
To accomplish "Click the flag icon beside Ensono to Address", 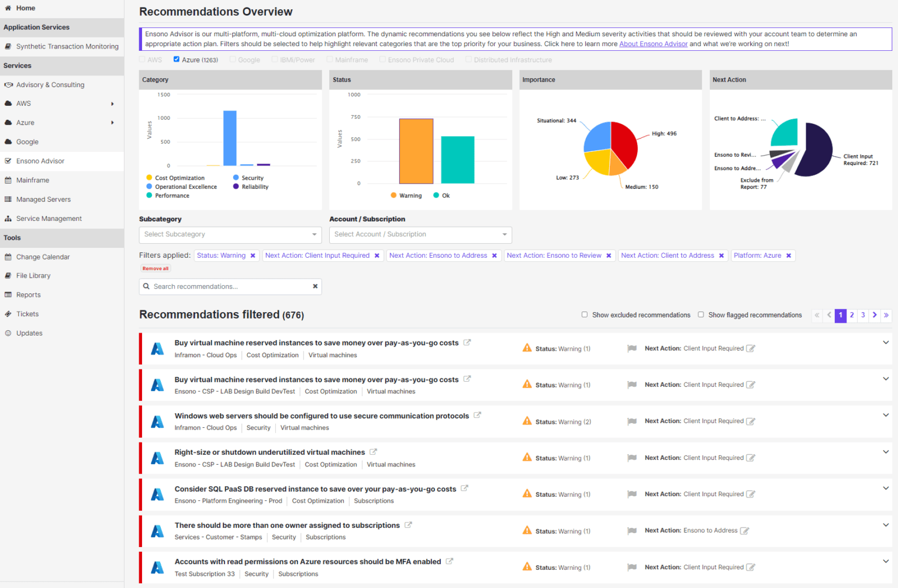I will point(632,530).
